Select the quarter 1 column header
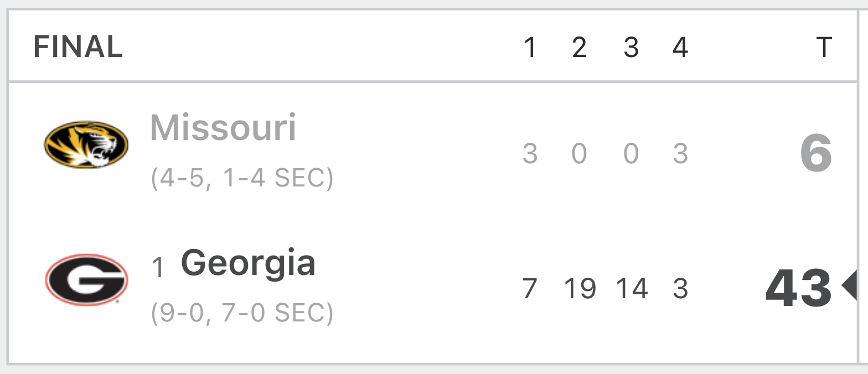 click(530, 48)
